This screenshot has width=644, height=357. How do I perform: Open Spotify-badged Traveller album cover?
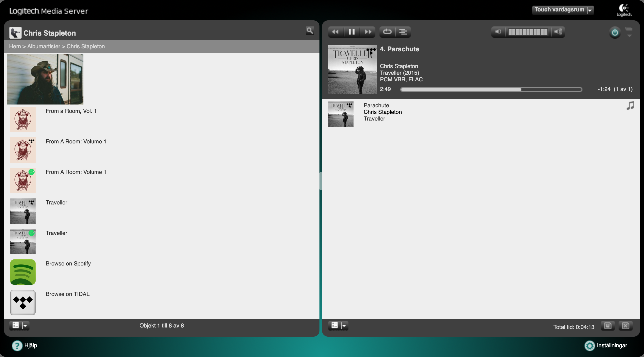pyautogui.click(x=23, y=242)
